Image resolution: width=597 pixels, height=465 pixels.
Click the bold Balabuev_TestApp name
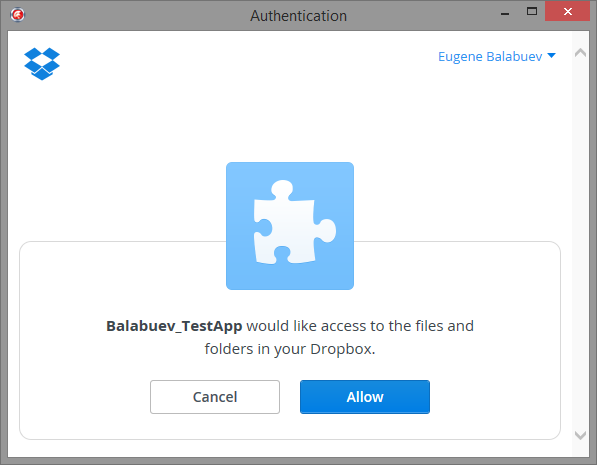(174, 326)
